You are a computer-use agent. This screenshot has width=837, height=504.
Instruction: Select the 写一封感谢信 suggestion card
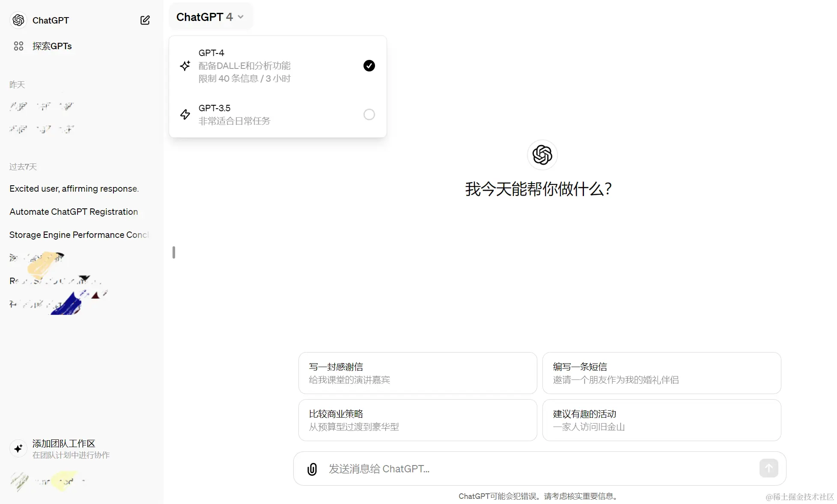pos(417,373)
